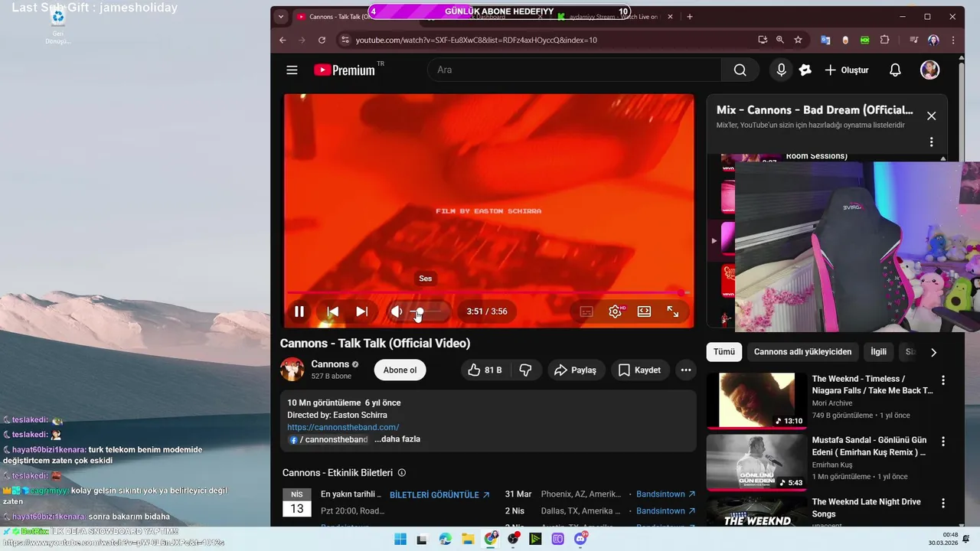Open the sparkle AI icon beside microphone
The image size is (980, 551).
coord(805,70)
